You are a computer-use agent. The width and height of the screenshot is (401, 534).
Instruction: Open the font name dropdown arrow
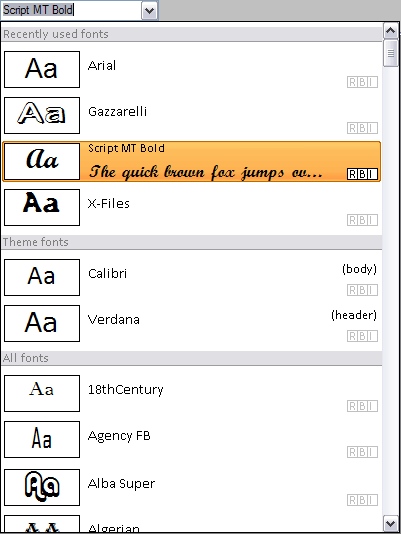point(149,10)
